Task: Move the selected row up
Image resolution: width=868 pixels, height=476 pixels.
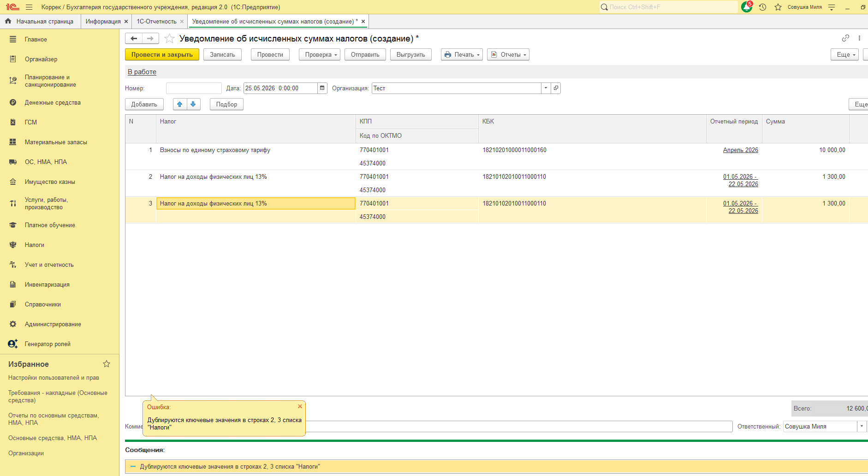Action: [x=180, y=104]
